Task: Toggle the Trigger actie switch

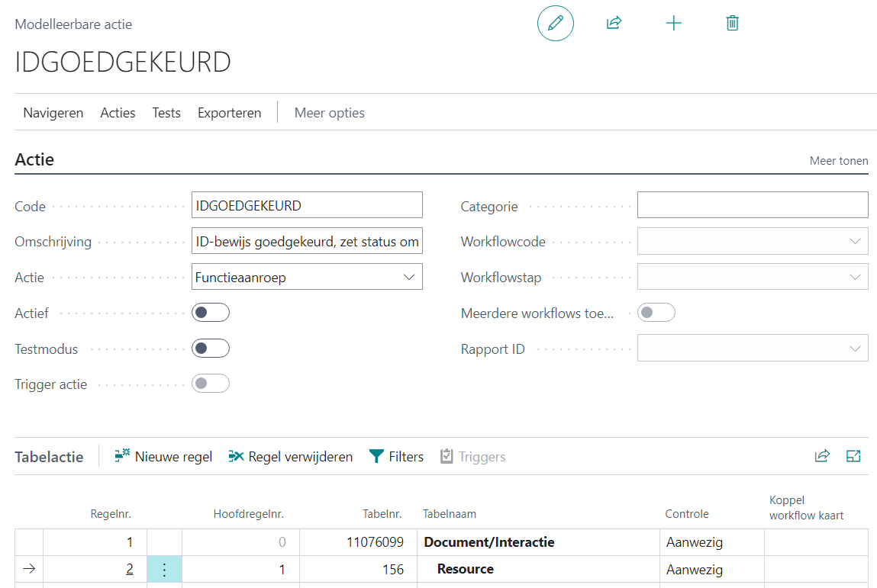Action: pos(211,384)
